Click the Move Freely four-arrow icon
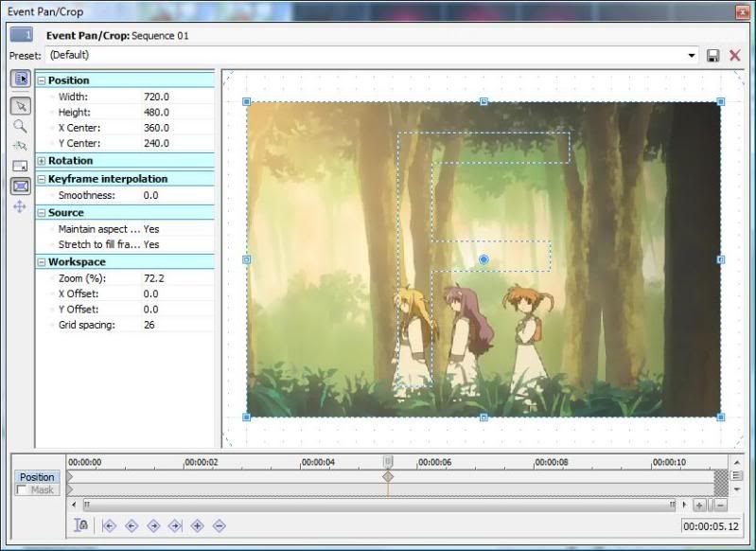 [x=20, y=207]
